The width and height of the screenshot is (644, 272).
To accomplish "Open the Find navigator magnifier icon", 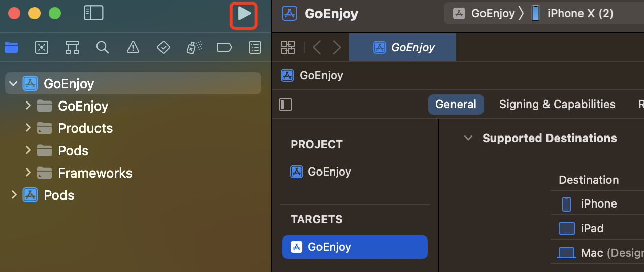I will tap(102, 48).
